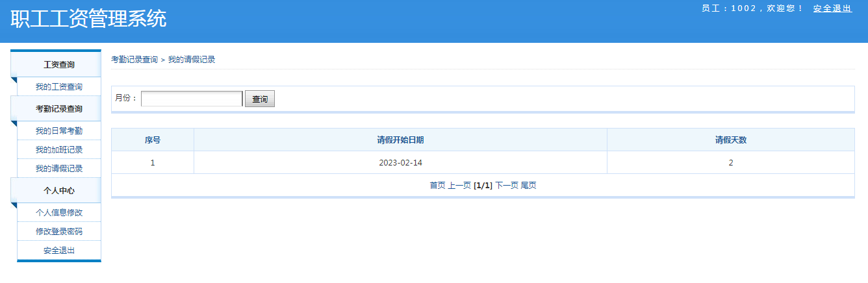
Task: Click the sequence number 1 cell
Action: [153, 162]
